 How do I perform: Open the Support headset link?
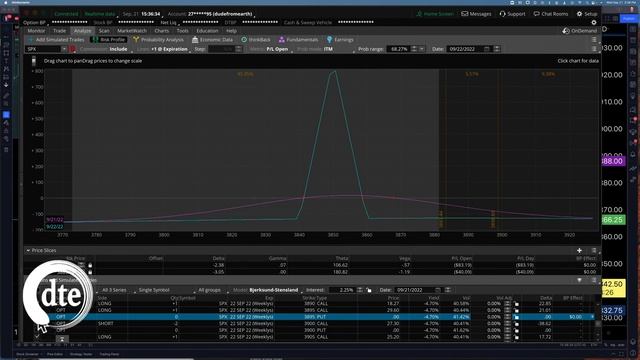pos(512,14)
